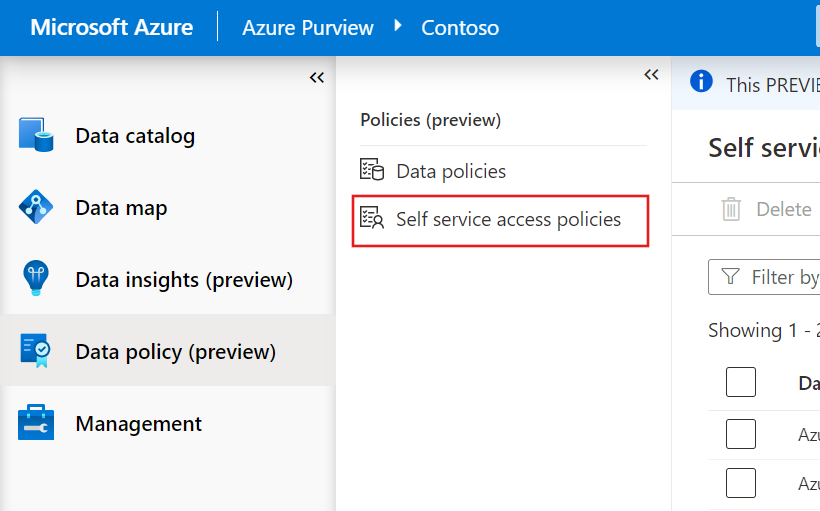The width and height of the screenshot is (820, 511).
Task: Click the Management toolbox icon
Action: (36, 423)
